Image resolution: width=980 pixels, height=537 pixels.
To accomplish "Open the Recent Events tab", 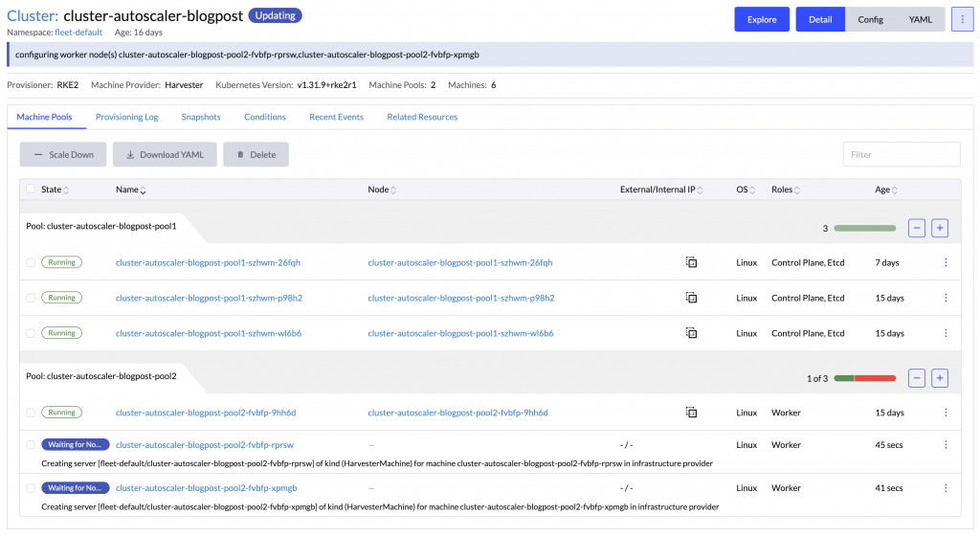I will coord(336,117).
